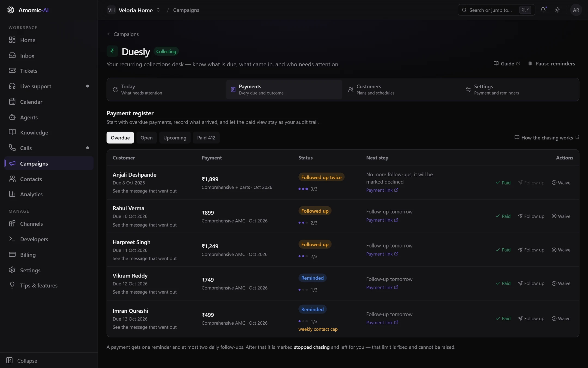Waive Harpreet Singh's payment
The image size is (588, 368).
tap(561, 250)
